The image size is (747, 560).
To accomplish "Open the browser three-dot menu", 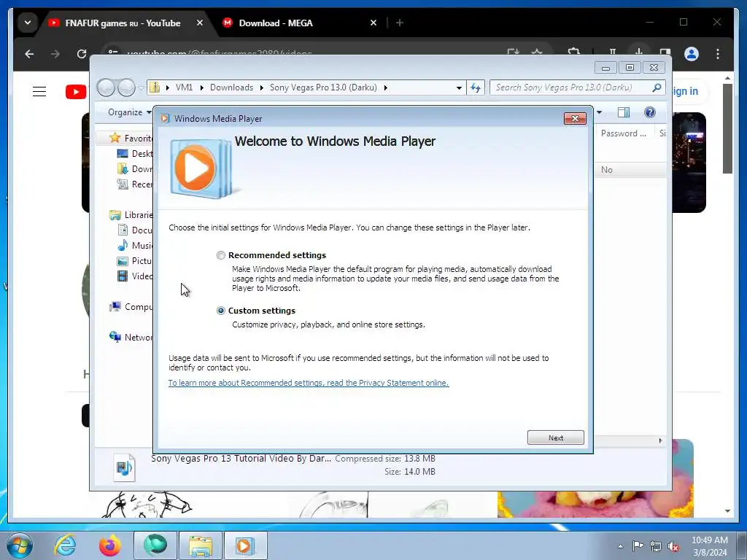I will [x=718, y=54].
